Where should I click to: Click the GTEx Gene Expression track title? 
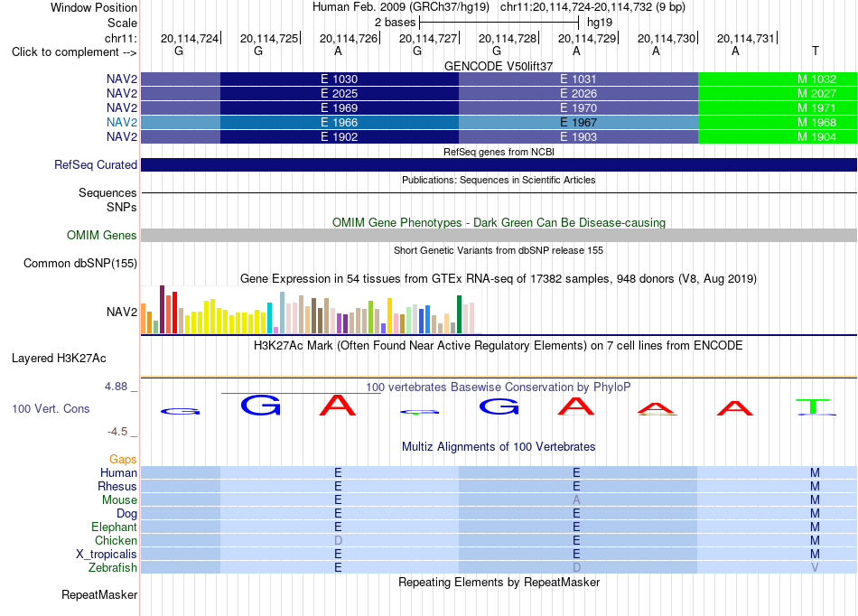499,278
